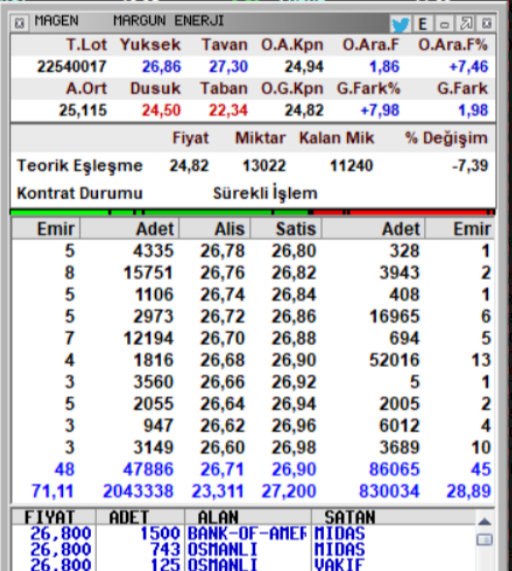
Task: Click the pop-out arrow icon in title bar
Action: pos(466,24)
